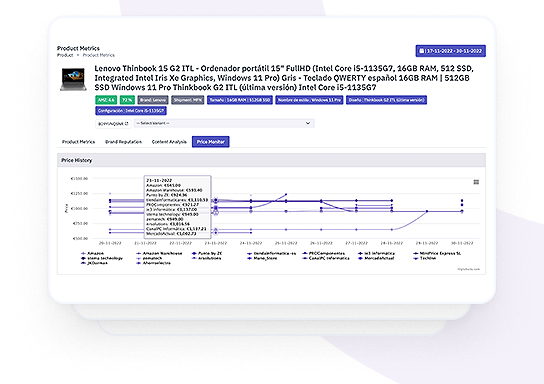
Task: Click the ASIN code external link button
Action: (113, 123)
